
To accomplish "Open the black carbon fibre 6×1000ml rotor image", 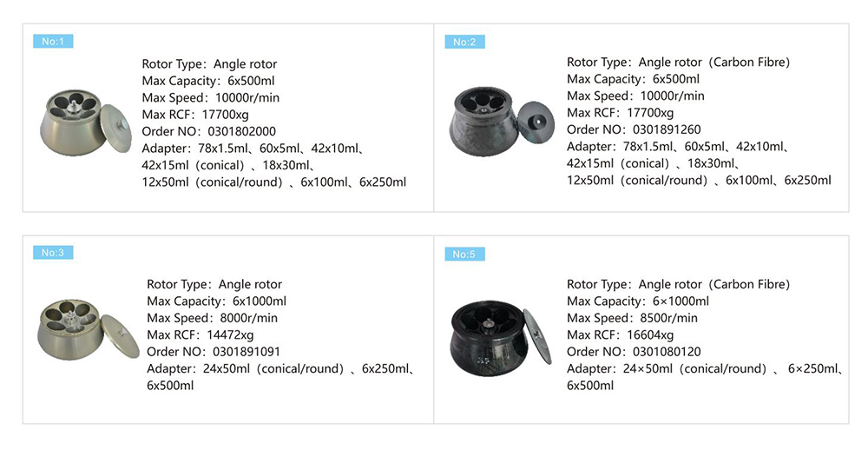I will click(499, 334).
